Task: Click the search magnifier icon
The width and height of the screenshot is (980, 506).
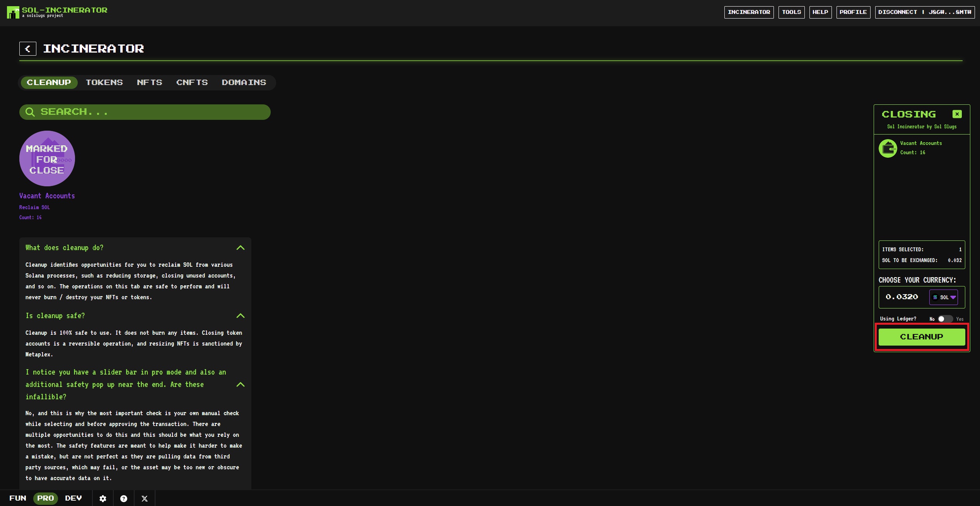Action: 30,112
